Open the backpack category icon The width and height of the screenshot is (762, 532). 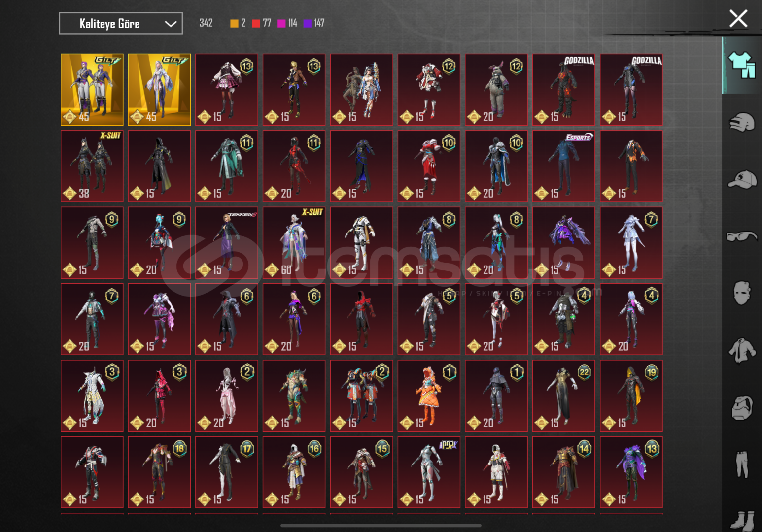pyautogui.click(x=742, y=408)
